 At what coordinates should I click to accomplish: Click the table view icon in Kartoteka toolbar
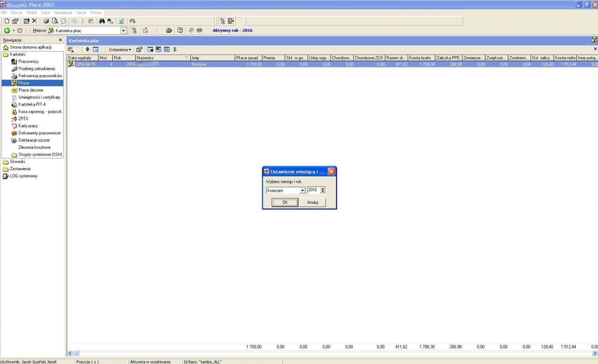(96, 49)
